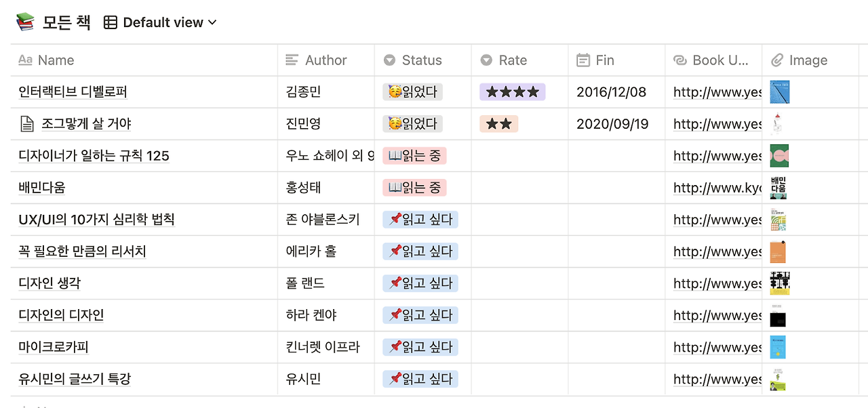
Task: Open the 인터랙티브 디벨로퍼 page
Action: coord(73,92)
